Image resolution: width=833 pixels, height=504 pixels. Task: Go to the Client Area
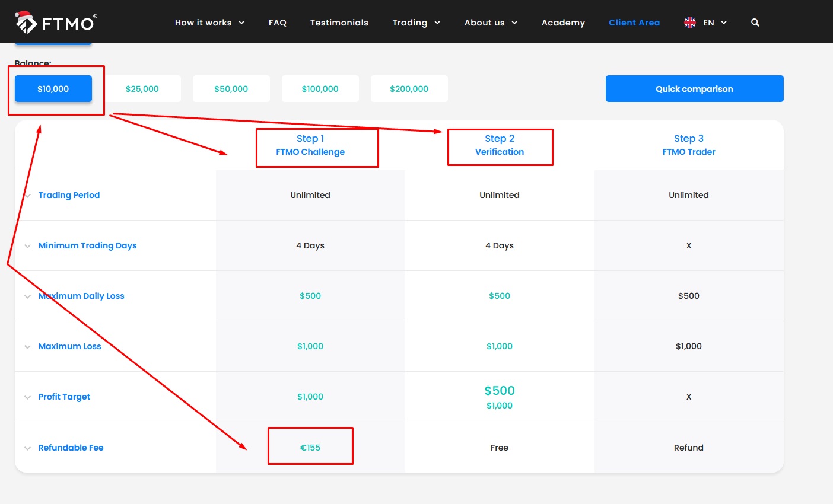tap(634, 23)
